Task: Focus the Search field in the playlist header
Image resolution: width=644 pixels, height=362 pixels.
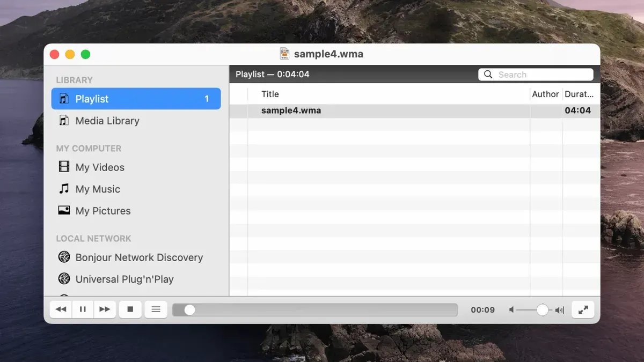Action: click(536, 75)
